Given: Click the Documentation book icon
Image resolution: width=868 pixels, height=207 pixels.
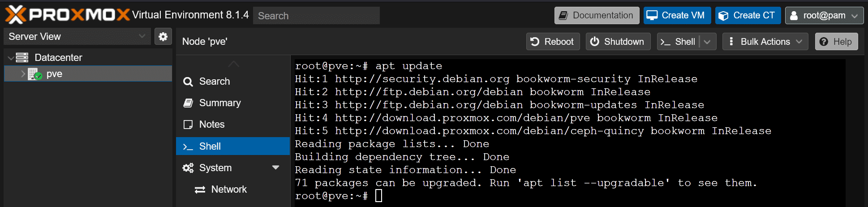Looking at the screenshot, I should [563, 15].
